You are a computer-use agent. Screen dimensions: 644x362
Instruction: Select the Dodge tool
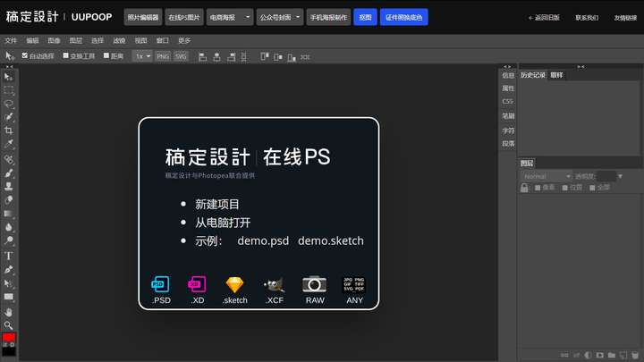[8, 240]
